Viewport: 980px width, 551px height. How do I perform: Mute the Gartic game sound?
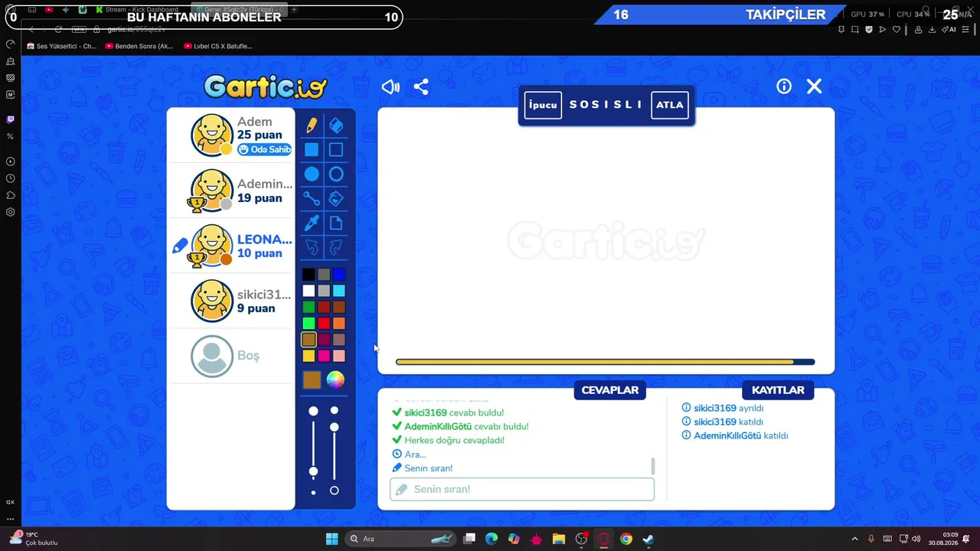click(x=390, y=86)
